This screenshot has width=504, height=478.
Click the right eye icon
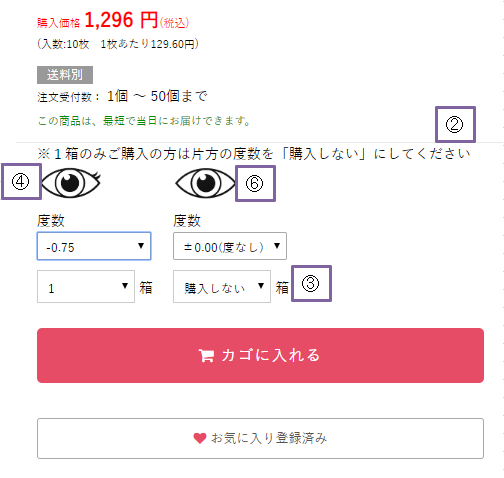click(x=205, y=183)
